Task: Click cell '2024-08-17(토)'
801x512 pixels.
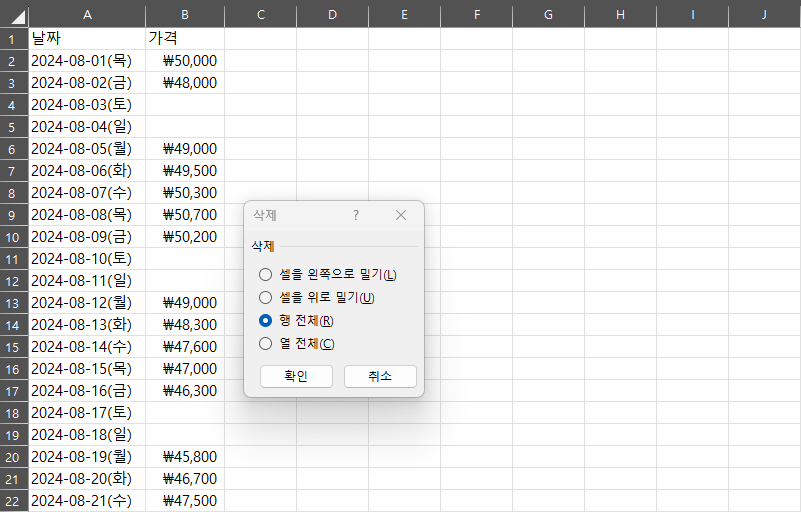Action: pos(87,412)
